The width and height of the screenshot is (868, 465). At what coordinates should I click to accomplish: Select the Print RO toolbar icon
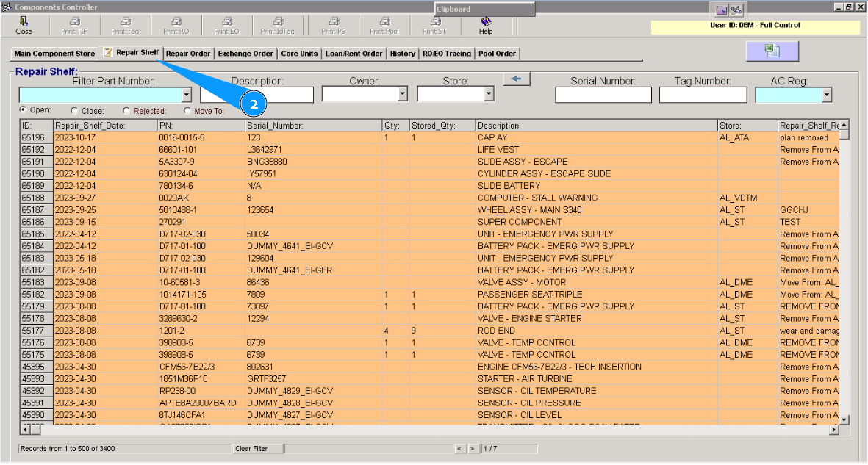click(176, 23)
